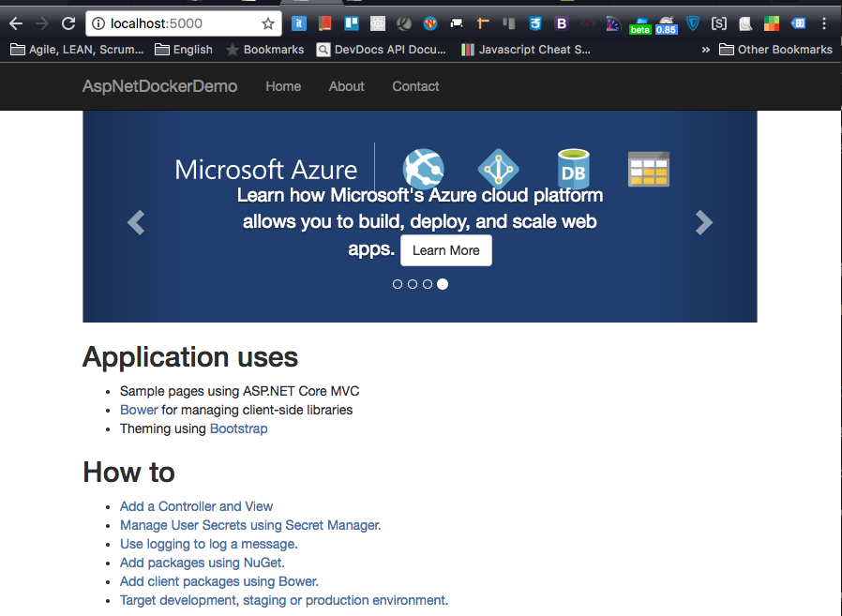Click the CSS3 shield extension icon
The width and height of the screenshot is (842, 616).
534,23
